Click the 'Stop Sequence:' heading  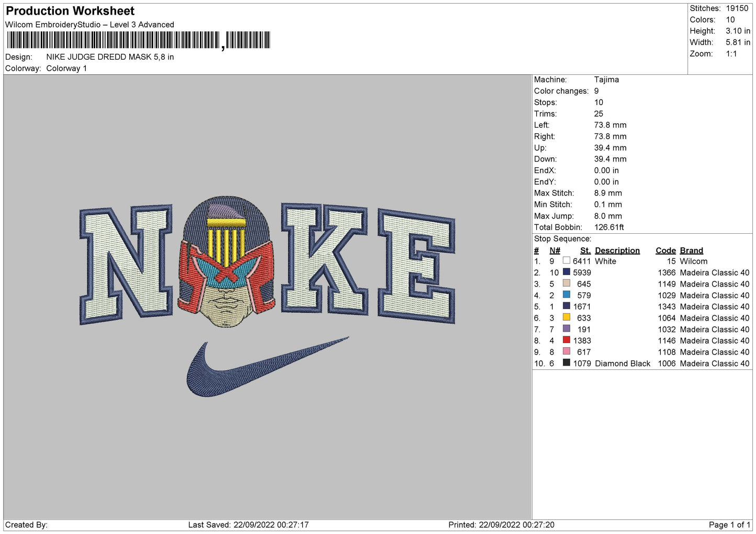click(562, 238)
